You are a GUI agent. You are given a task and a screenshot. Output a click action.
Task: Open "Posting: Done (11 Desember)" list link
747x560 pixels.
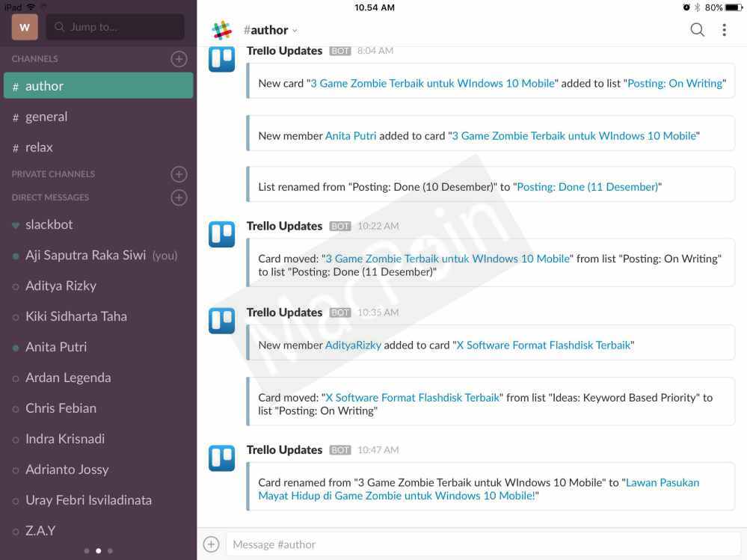[588, 187]
